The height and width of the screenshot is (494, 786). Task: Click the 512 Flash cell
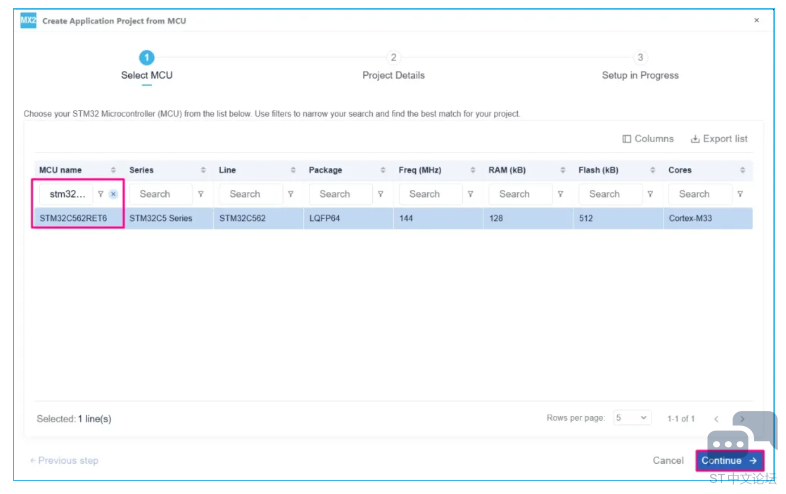tap(618, 218)
